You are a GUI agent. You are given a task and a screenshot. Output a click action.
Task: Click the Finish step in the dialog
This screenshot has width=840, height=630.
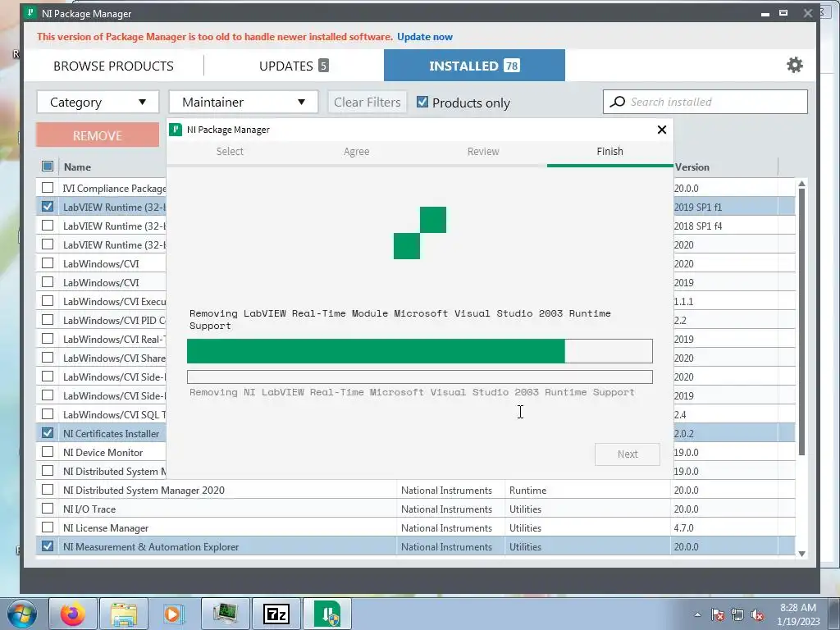[609, 152]
